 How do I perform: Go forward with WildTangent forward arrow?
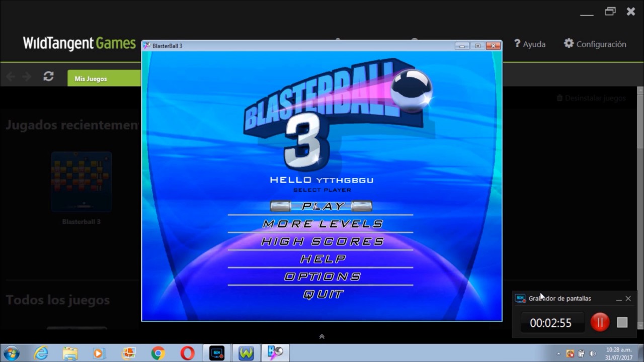(x=27, y=76)
